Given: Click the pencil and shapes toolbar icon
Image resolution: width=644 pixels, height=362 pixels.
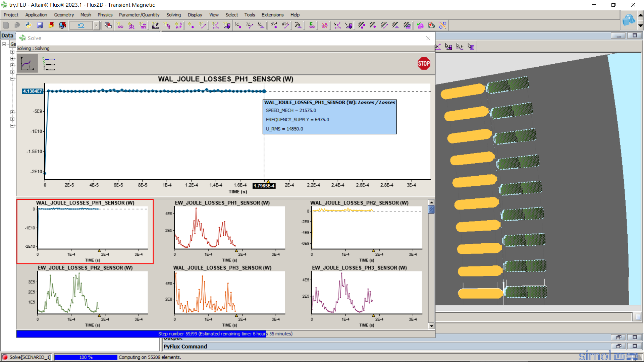Looking at the screenshot, I should point(443,25).
